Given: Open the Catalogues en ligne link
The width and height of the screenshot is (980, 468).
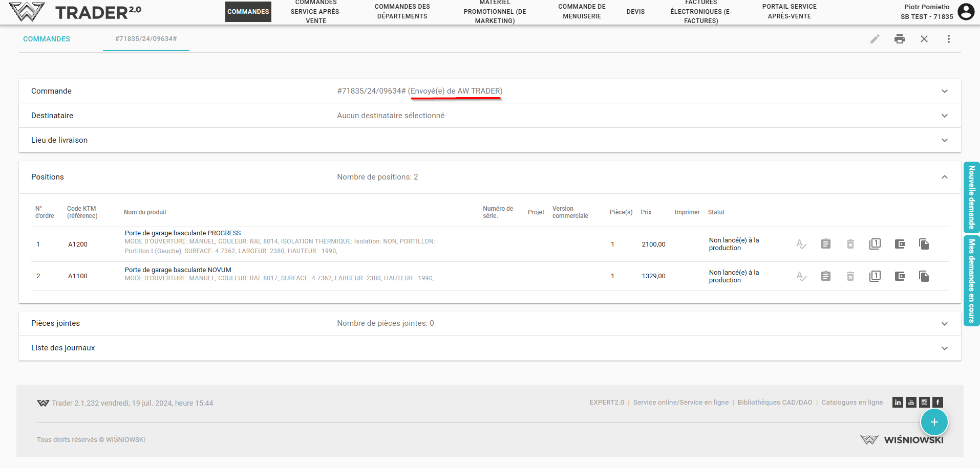Looking at the screenshot, I should tap(851, 403).
